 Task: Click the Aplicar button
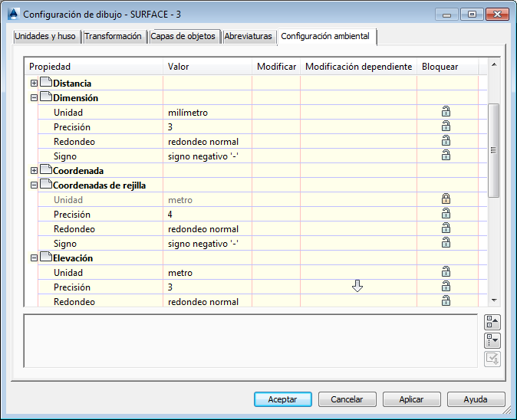[411, 399]
